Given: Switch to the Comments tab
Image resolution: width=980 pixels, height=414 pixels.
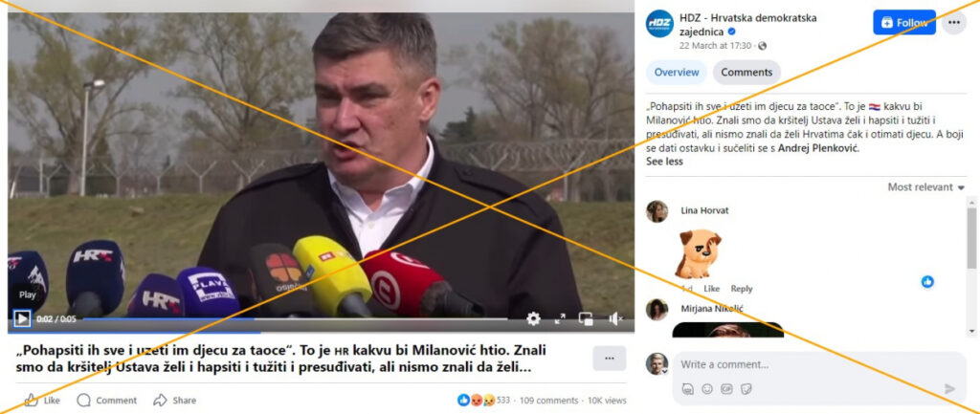Looking at the screenshot, I should click(746, 73).
